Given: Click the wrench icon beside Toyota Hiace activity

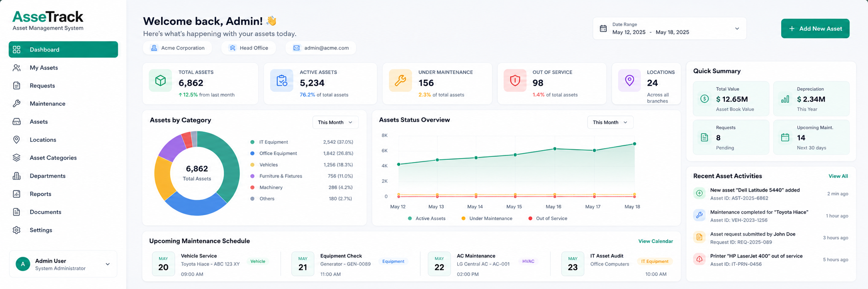Looking at the screenshot, I should pyautogui.click(x=699, y=215).
